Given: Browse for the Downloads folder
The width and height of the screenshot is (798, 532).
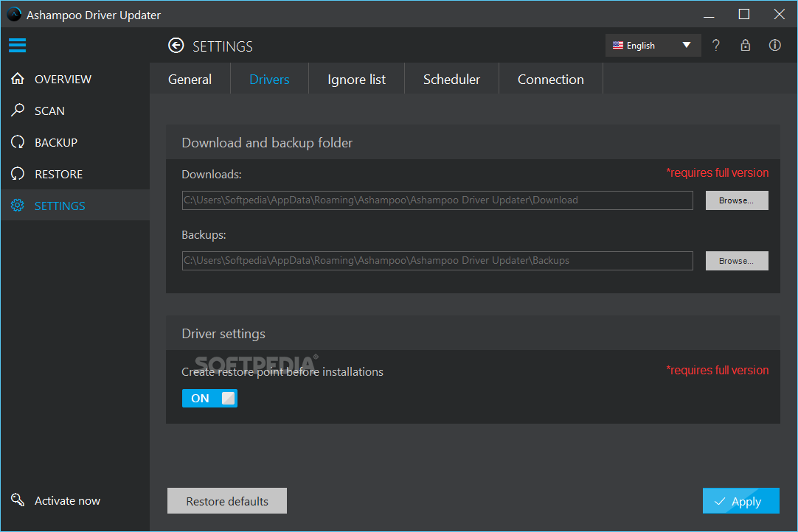Looking at the screenshot, I should tap(737, 200).
